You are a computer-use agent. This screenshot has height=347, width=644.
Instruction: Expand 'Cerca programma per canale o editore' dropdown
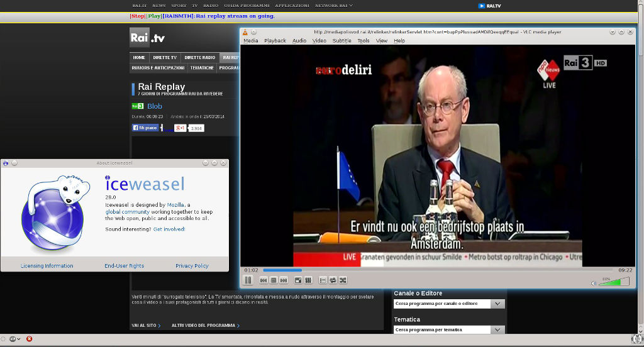[x=497, y=304]
